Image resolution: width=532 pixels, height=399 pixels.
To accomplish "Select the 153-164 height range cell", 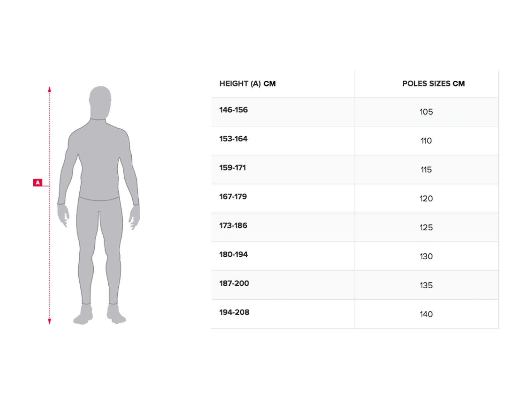I will tap(233, 139).
